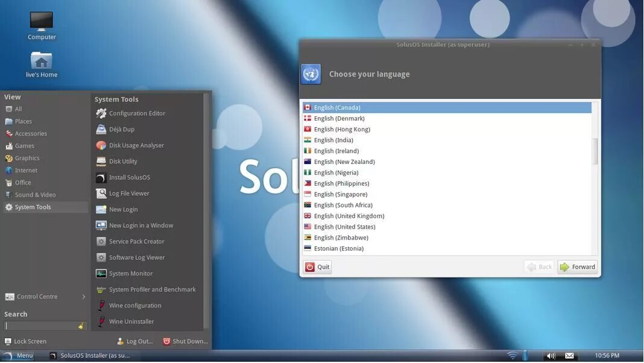Switch to SolusOS Installer taskbar entry
Screen dimensions: 644x363
point(89,356)
